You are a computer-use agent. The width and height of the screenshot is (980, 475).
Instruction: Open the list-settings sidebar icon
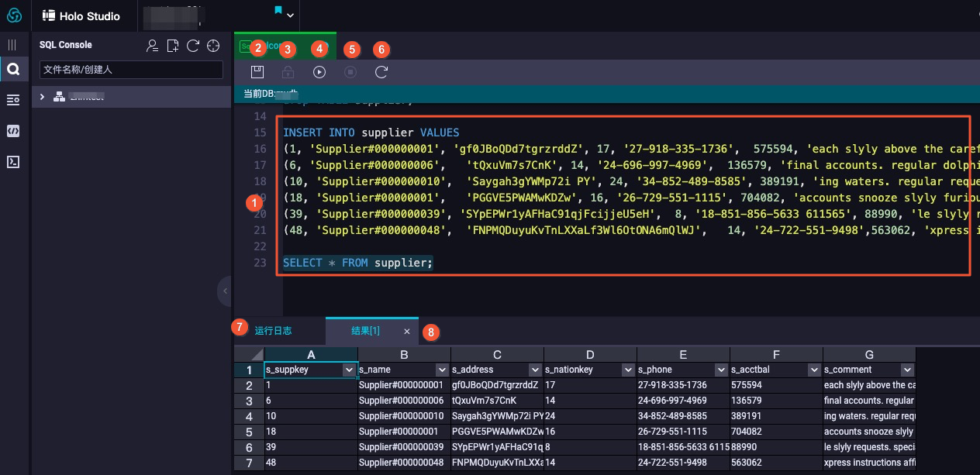[13, 100]
